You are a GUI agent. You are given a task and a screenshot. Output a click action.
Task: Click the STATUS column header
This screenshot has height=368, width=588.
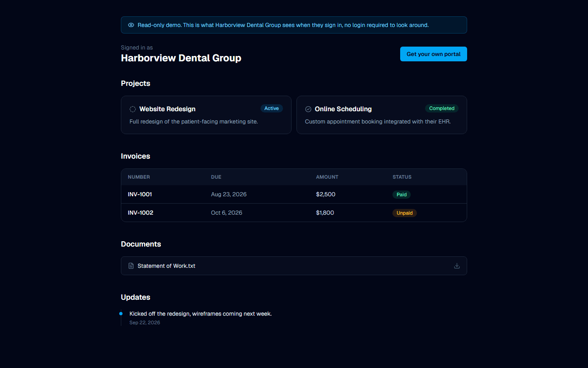click(x=402, y=177)
